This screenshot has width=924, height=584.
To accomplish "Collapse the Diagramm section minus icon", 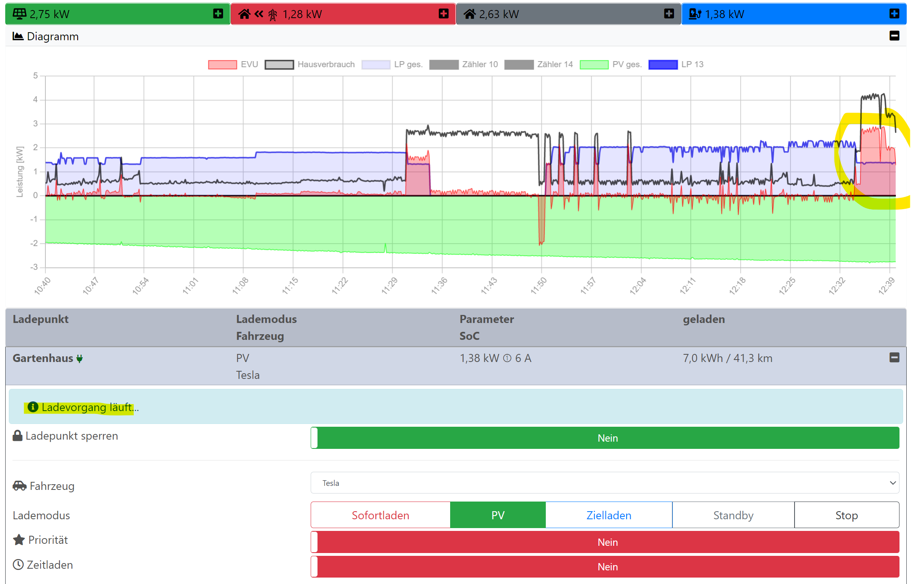I will [894, 36].
